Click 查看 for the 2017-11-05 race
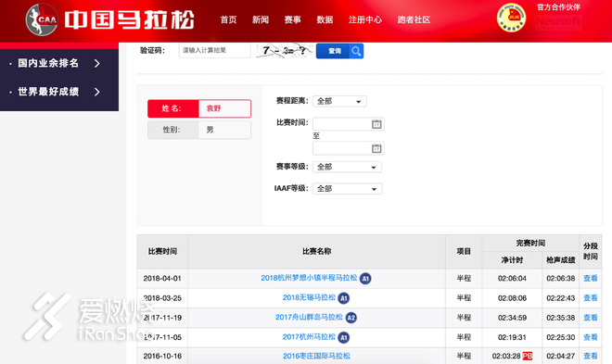612x364 pixels. [590, 337]
